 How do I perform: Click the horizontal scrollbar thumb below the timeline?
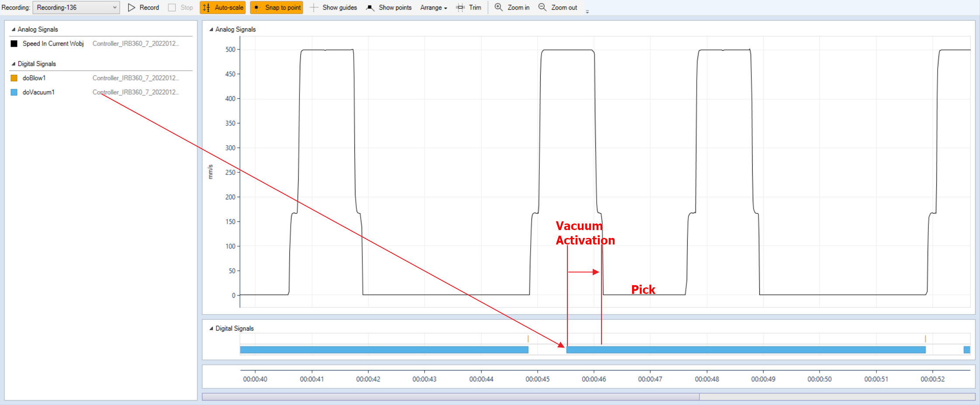click(451, 397)
